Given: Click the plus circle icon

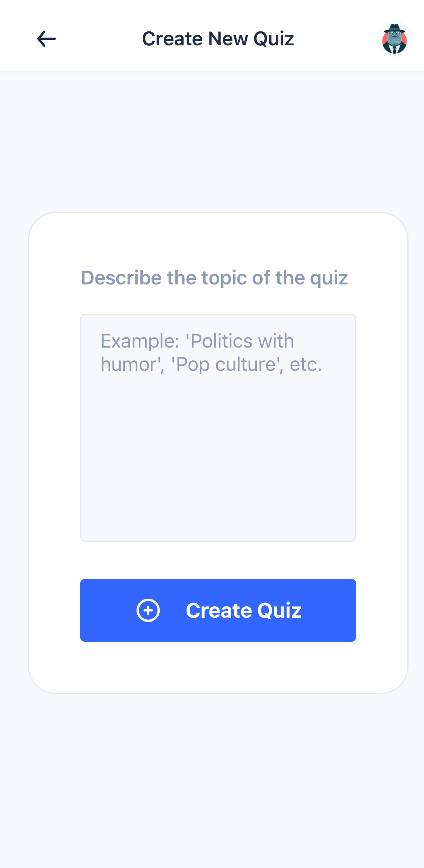Looking at the screenshot, I should click(x=148, y=610).
